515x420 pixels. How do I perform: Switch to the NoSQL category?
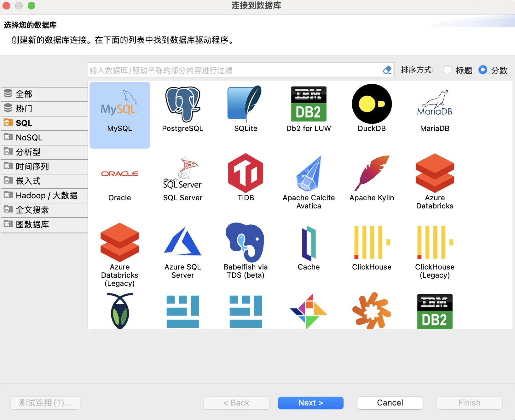coord(44,138)
